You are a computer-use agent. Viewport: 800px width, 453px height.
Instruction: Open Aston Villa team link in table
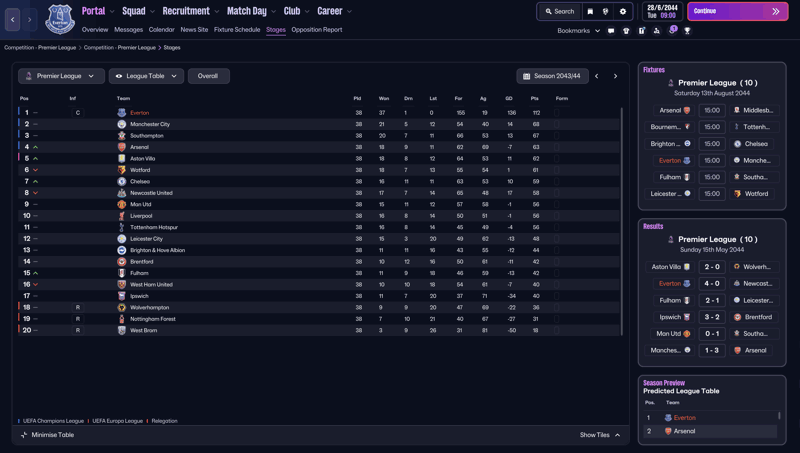click(x=142, y=159)
